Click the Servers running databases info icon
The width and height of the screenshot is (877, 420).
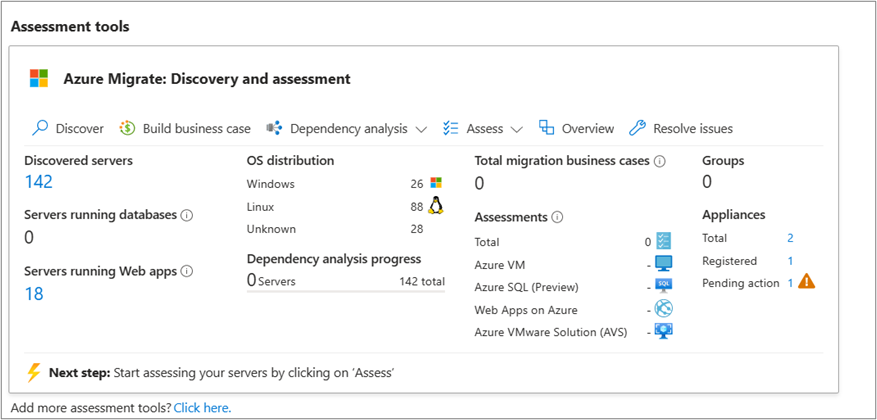click(187, 215)
